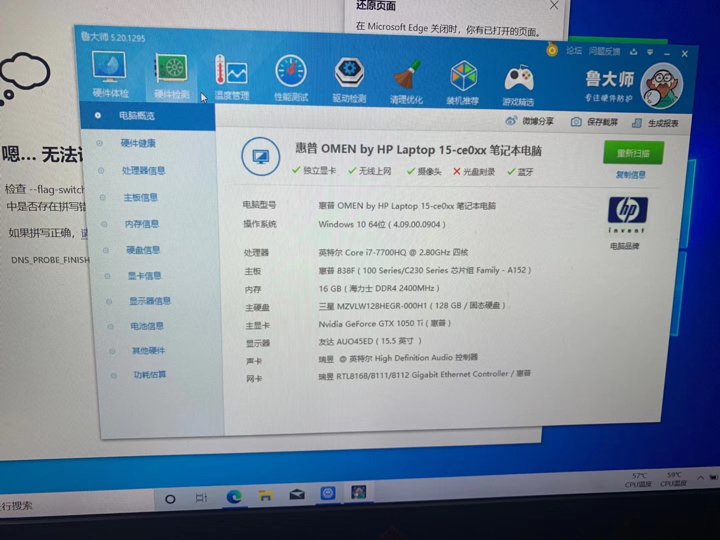Show hidden system tray icons chevron
Image resolution: width=720 pixels, height=540 pixels.
coord(701,478)
